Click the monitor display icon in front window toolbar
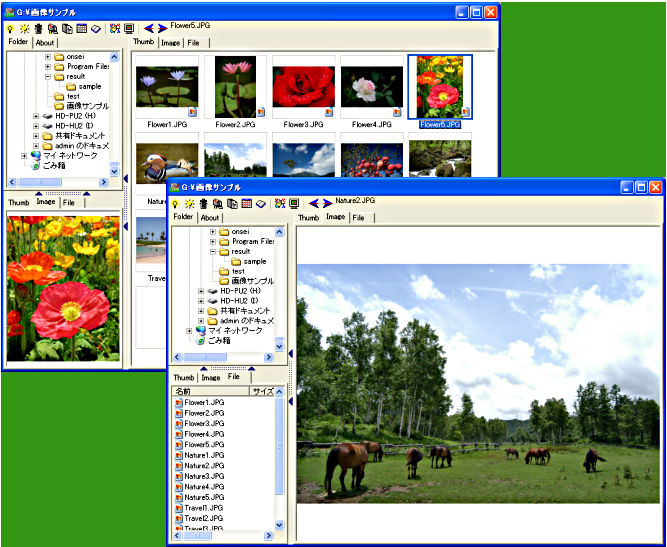 294,203
